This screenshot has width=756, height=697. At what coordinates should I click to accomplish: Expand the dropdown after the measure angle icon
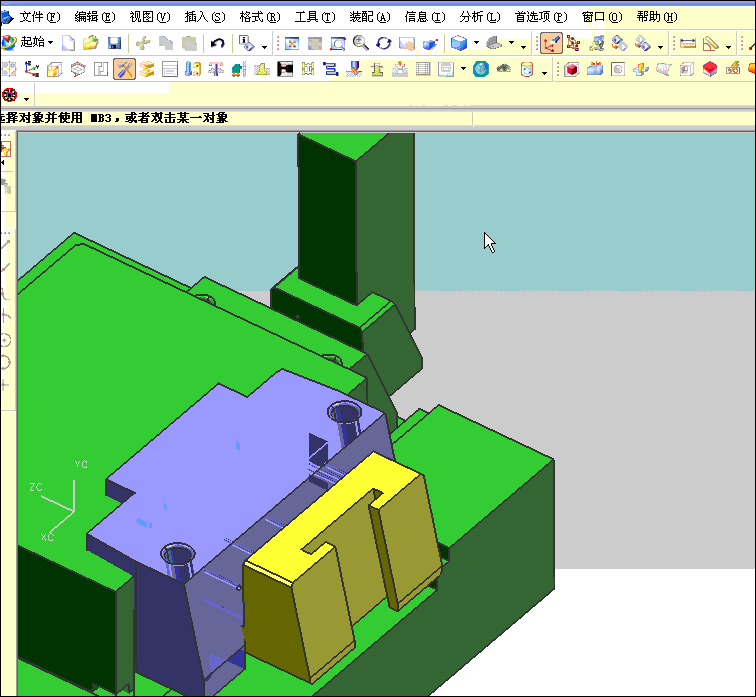[728, 47]
